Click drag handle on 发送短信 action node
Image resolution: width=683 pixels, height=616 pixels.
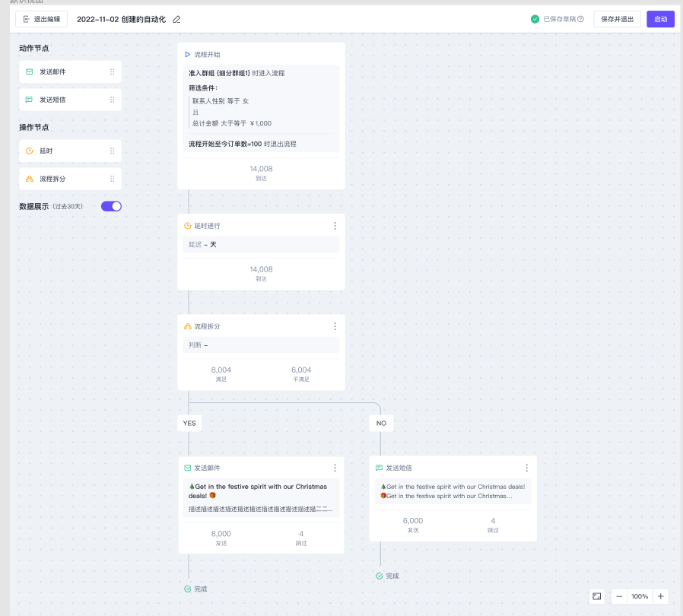tap(113, 100)
